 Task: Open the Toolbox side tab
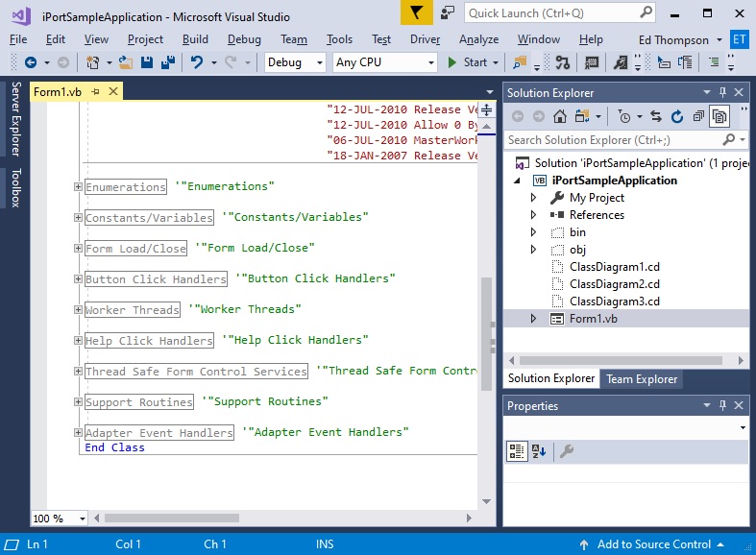click(x=15, y=188)
